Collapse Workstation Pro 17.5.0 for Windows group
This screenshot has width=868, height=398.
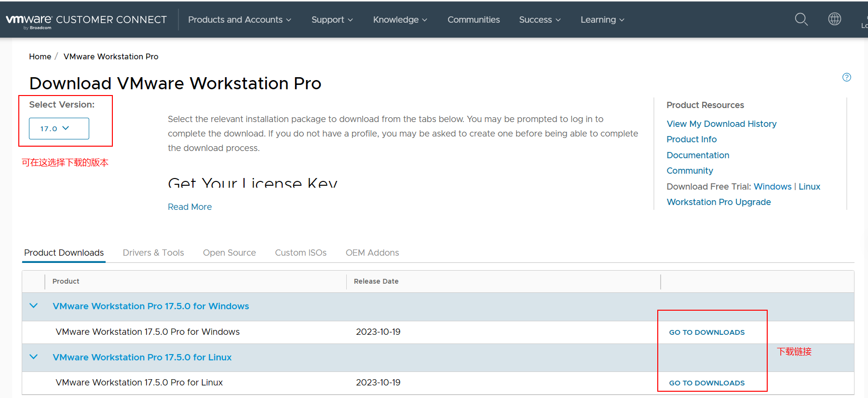point(34,306)
